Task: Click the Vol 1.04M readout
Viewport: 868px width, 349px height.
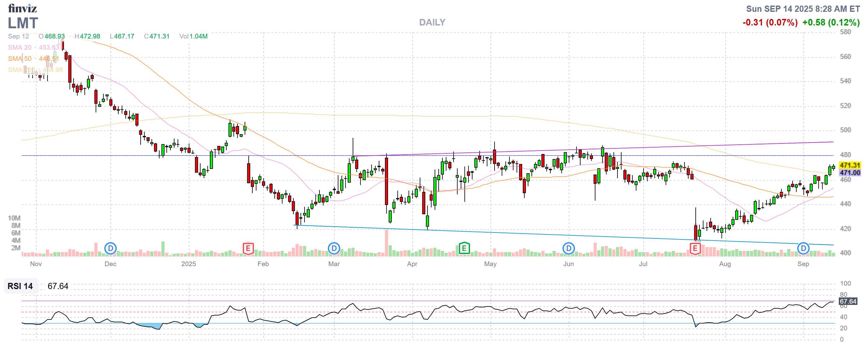Action: pyautogui.click(x=193, y=36)
